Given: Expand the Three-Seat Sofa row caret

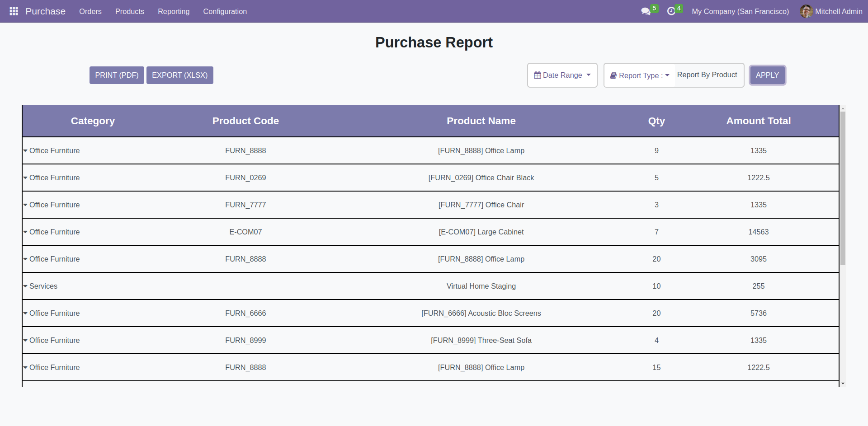Looking at the screenshot, I should [x=25, y=340].
